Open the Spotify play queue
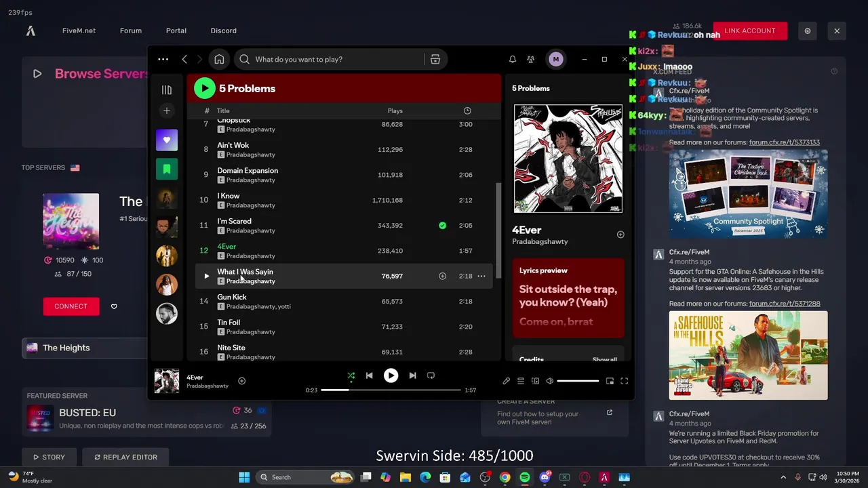868x488 pixels. tap(521, 381)
